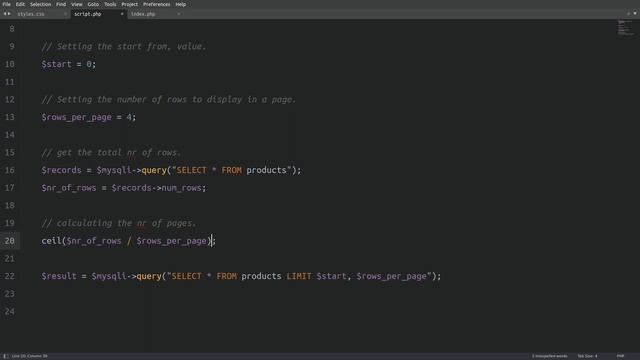This screenshot has width=640, height=360.
Task: Click line number 24 in gutter
Action: pos(9,311)
